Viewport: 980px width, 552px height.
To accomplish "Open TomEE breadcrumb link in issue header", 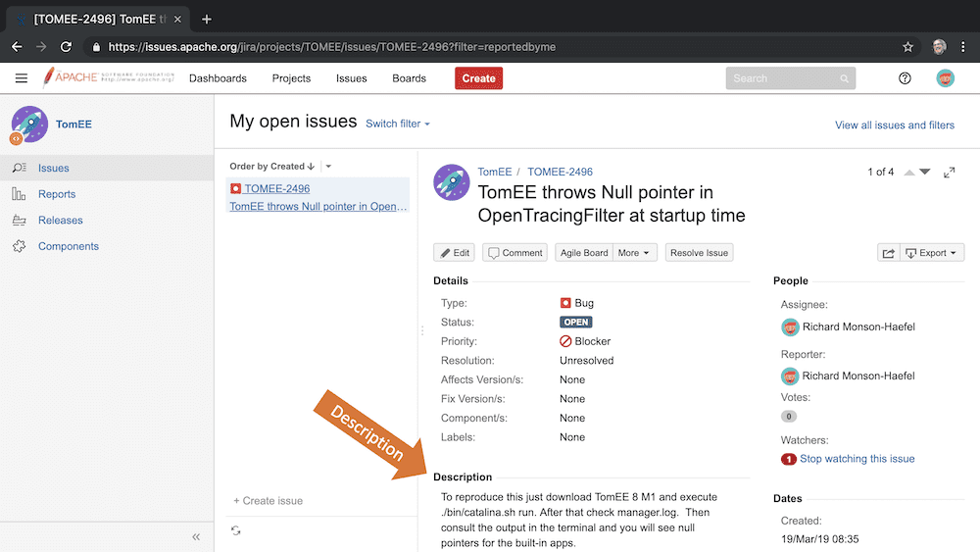I will 494,172.
